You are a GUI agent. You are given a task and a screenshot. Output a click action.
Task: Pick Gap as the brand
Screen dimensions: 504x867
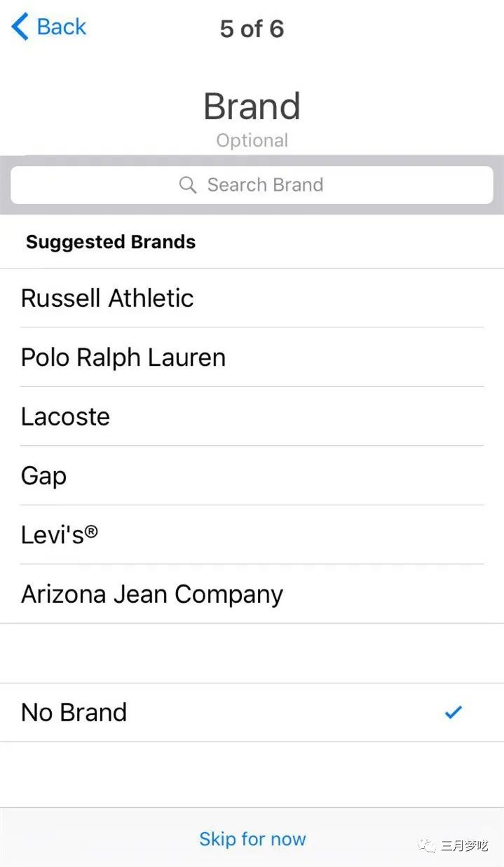point(44,476)
